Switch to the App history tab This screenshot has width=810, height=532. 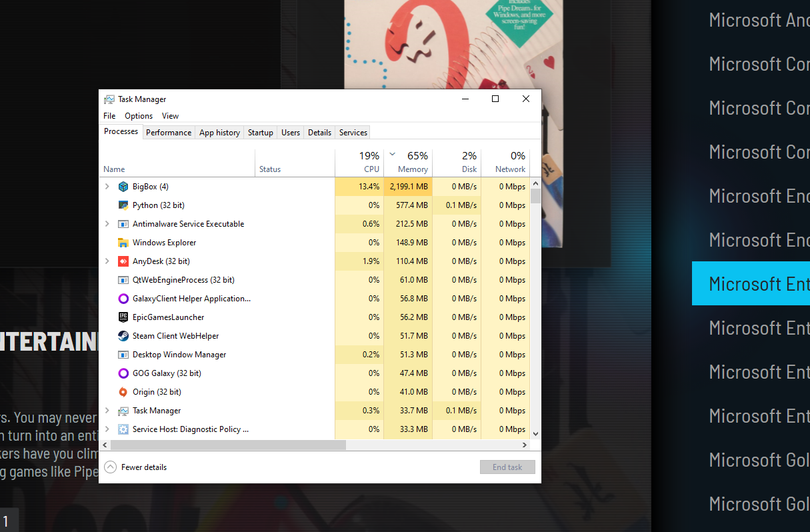(219, 133)
